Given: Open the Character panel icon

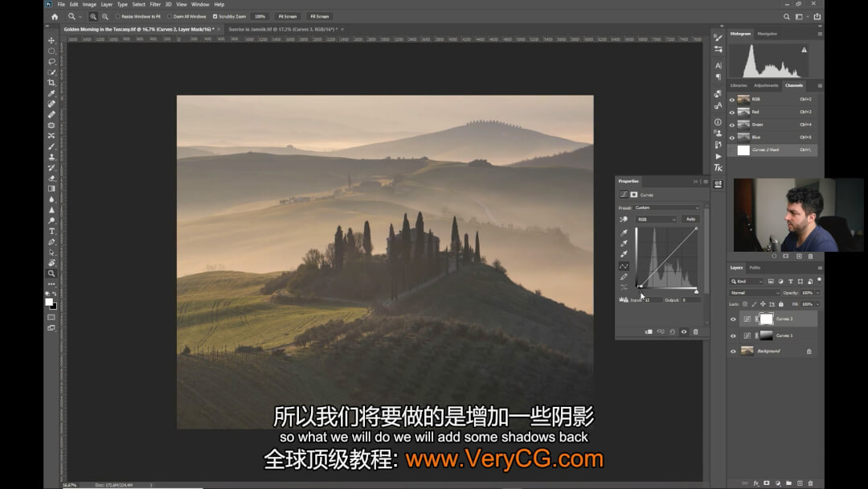Looking at the screenshot, I should coord(718,65).
